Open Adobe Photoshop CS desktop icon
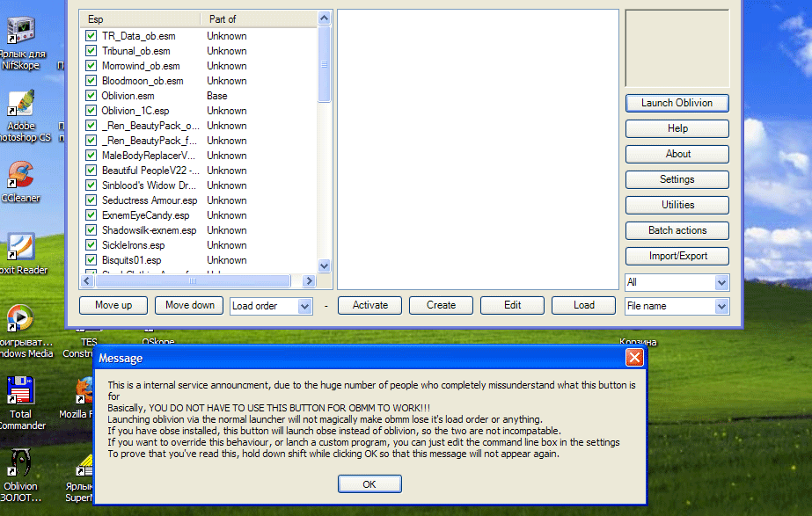Viewport: 812px width, 516px height. coord(21,103)
